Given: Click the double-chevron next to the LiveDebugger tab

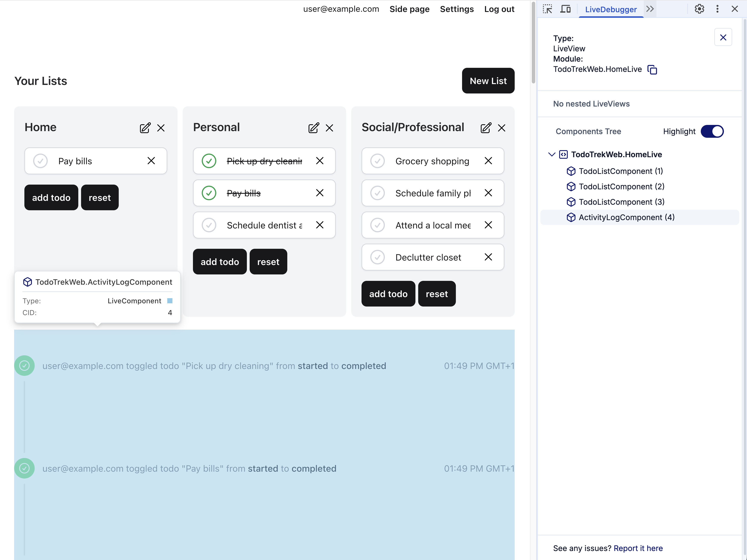Looking at the screenshot, I should click(x=650, y=9).
